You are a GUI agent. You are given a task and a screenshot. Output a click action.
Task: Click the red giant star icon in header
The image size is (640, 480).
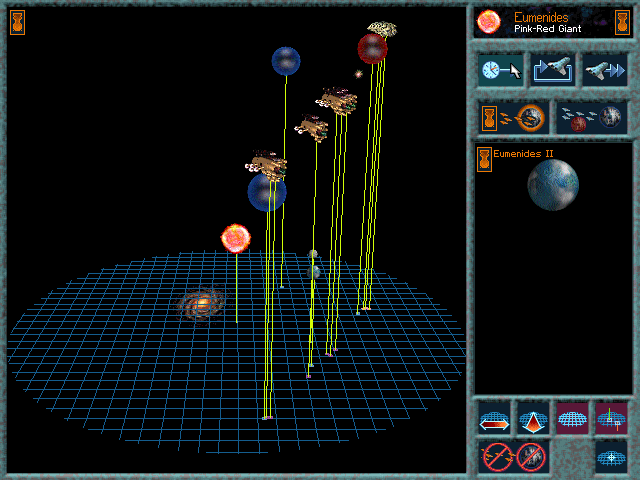click(489, 22)
